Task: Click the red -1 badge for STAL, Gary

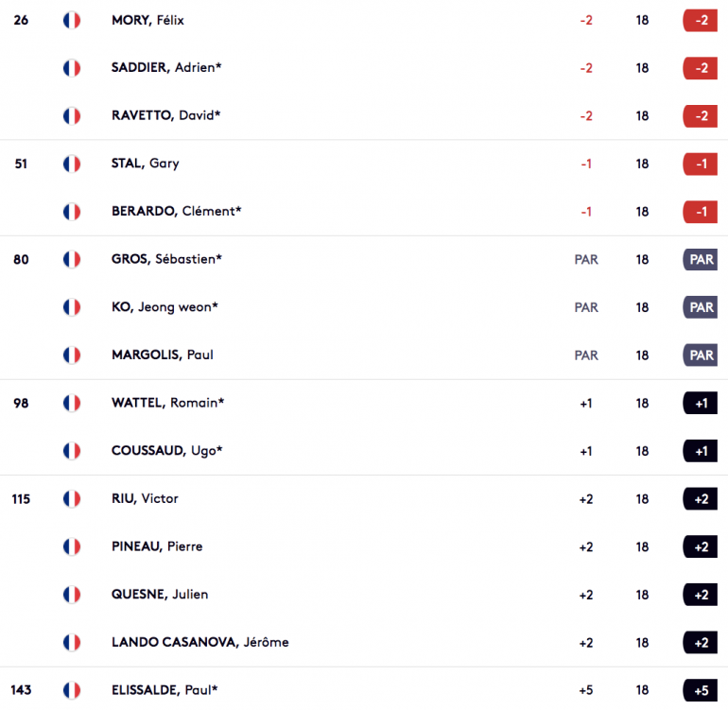Action: pyautogui.click(x=701, y=164)
